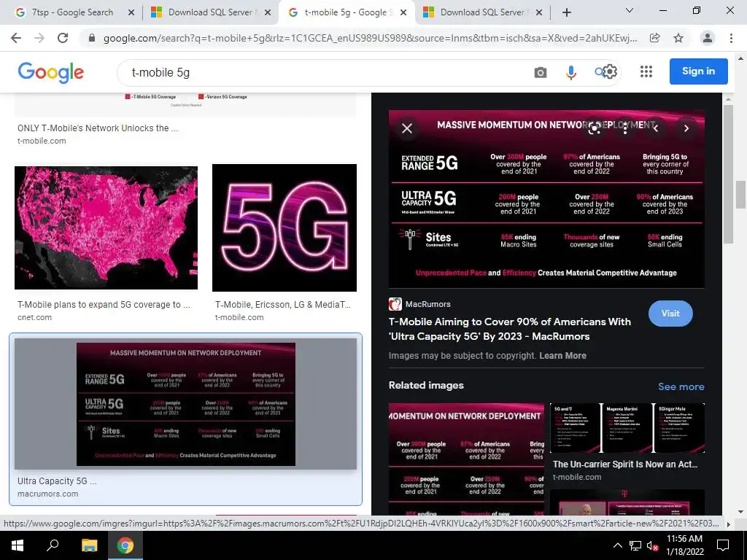Show hidden system tray icons
The height and width of the screenshot is (560, 747).
617,545
